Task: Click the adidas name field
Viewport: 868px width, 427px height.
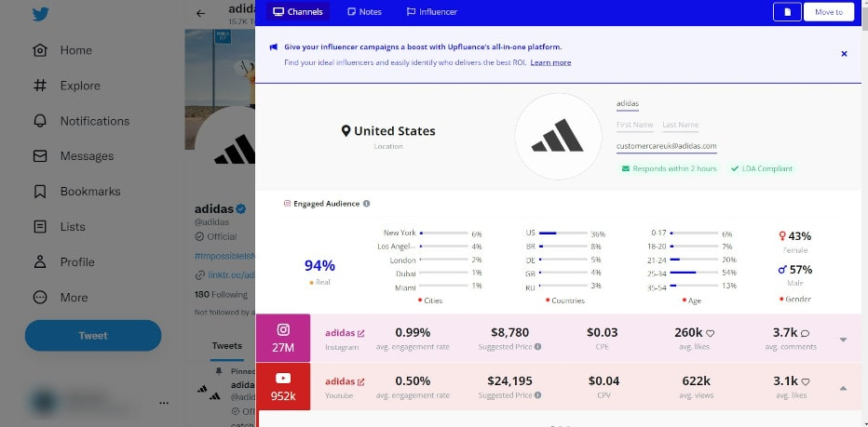Action: pos(628,104)
